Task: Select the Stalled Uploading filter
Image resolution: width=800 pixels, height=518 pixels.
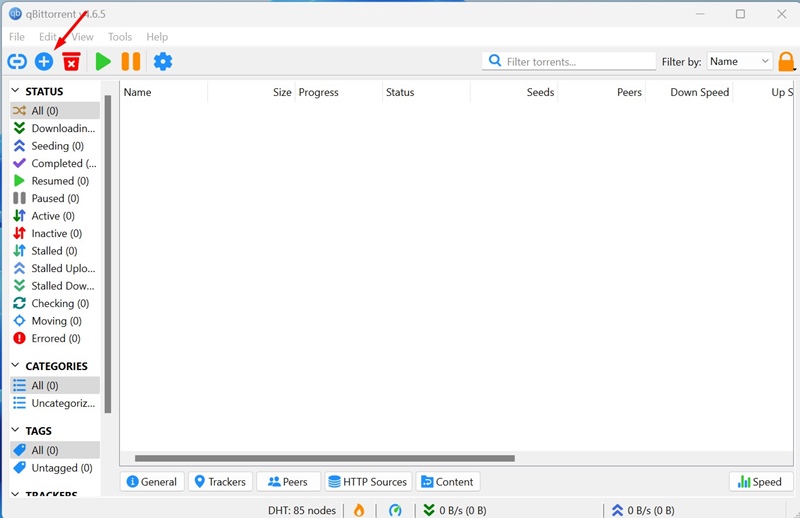Action: point(55,268)
